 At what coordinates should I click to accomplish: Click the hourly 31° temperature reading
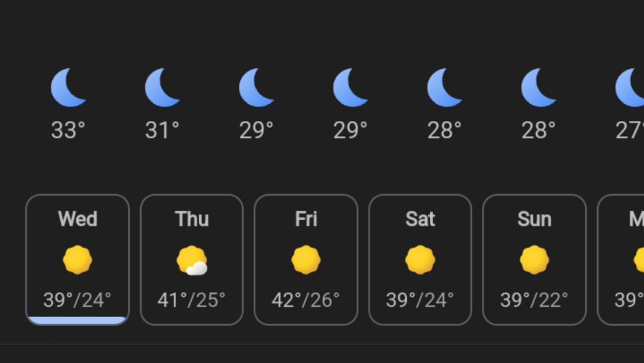162,130
